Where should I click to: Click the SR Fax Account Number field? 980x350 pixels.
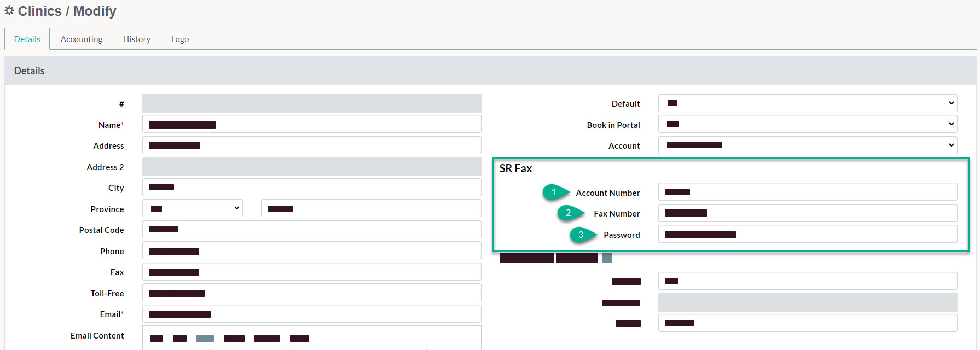808,192
